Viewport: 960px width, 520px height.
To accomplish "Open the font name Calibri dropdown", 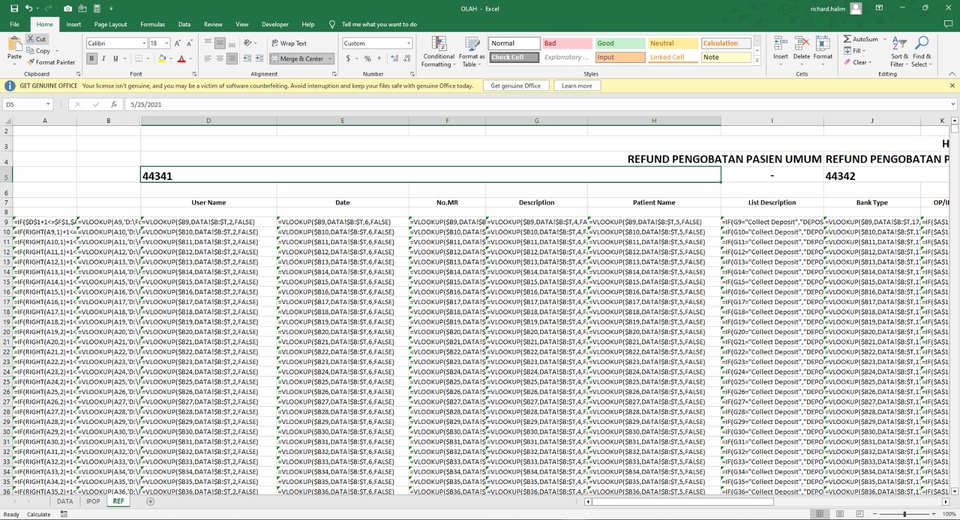I will tap(144, 43).
